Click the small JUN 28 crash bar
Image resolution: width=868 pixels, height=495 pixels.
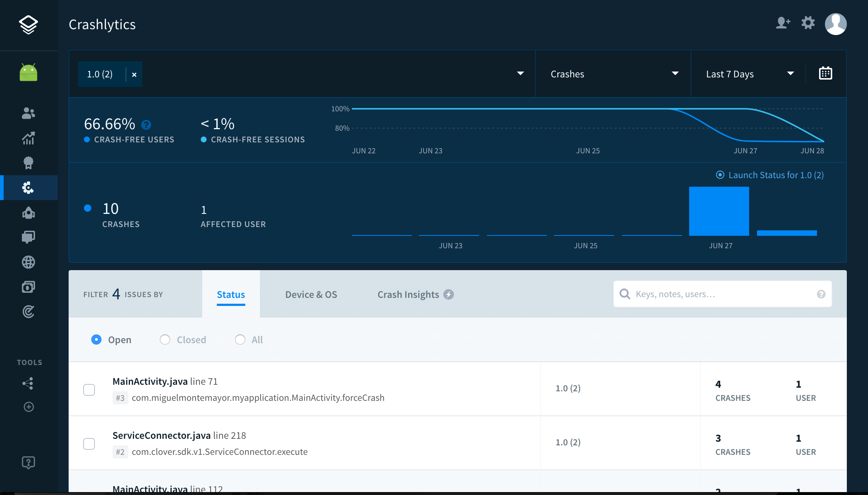click(787, 233)
